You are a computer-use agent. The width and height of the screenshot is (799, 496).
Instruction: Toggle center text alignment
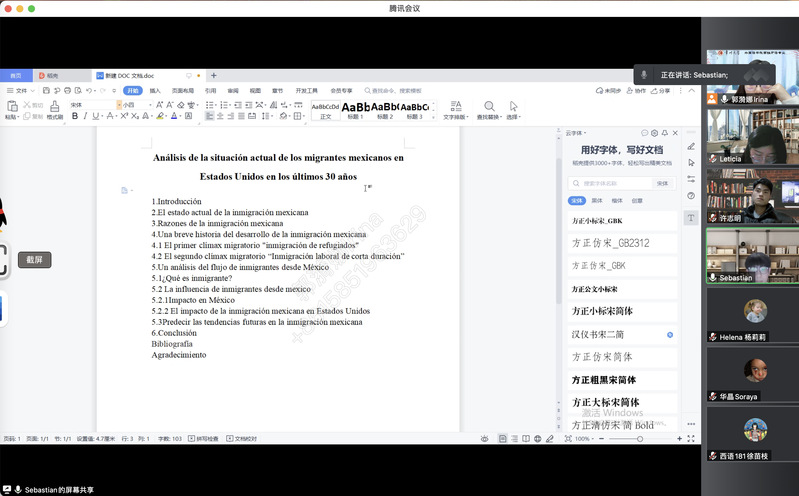[220, 116]
